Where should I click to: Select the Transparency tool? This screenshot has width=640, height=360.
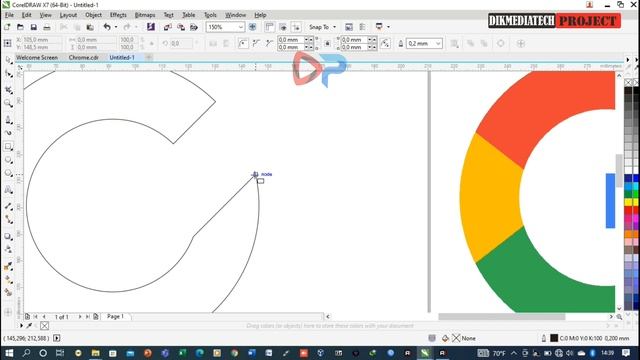coord(8,250)
